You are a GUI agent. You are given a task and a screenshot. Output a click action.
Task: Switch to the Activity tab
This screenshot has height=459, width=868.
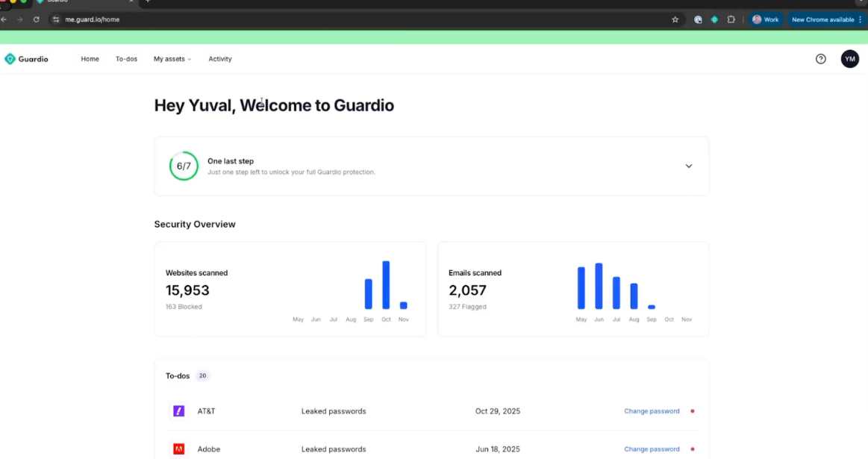click(219, 59)
